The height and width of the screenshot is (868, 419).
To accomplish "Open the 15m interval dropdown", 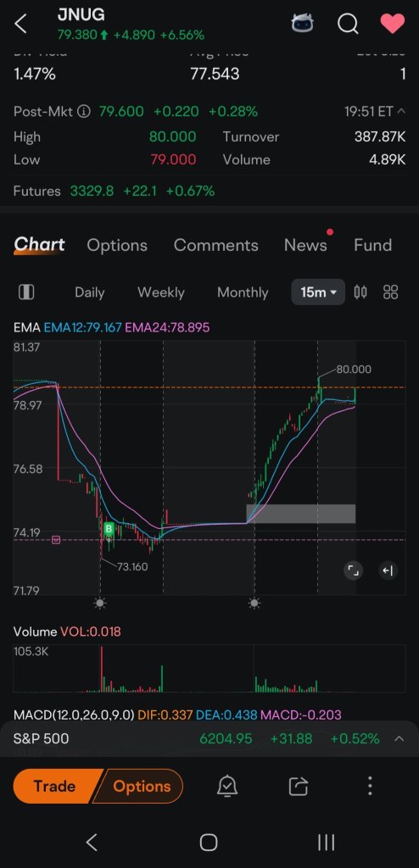I will [318, 292].
